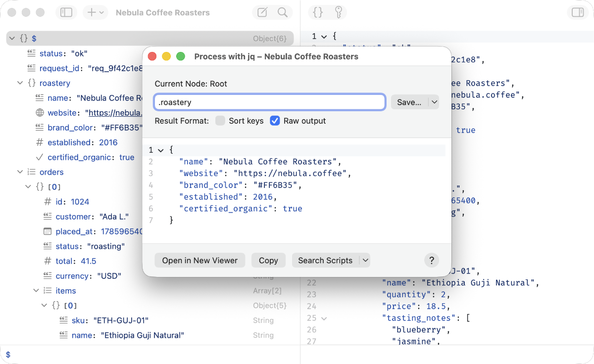Click the hash icon beside total
The width and height of the screenshot is (594, 364).
pos(48,261)
